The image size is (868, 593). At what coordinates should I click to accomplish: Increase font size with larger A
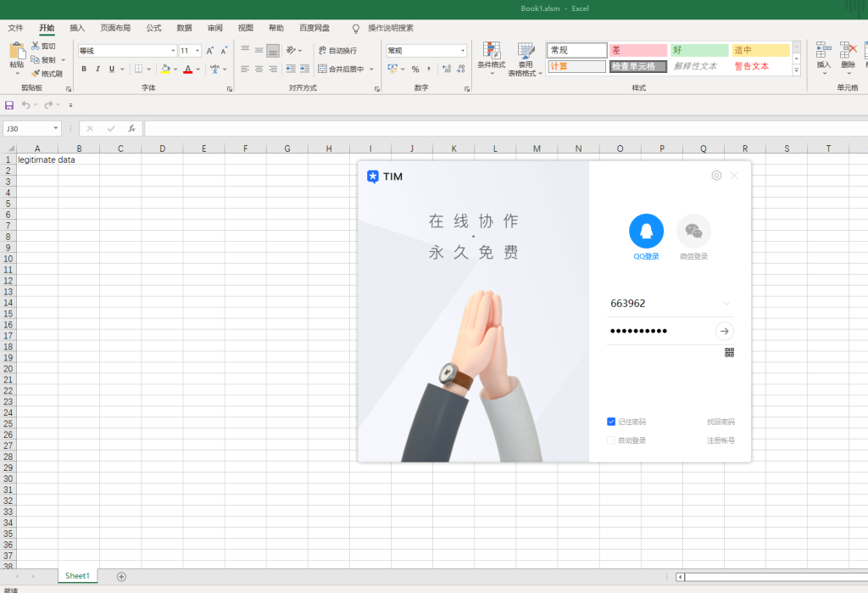pos(210,50)
